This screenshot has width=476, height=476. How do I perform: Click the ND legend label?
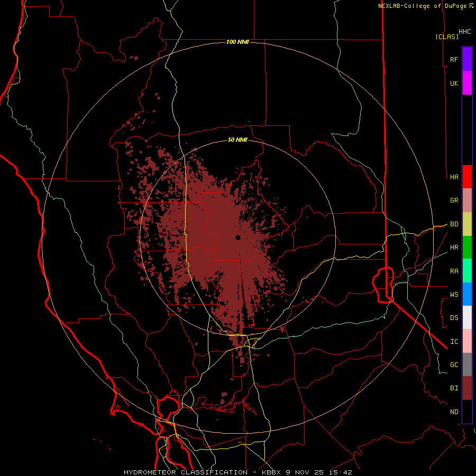[454, 412]
